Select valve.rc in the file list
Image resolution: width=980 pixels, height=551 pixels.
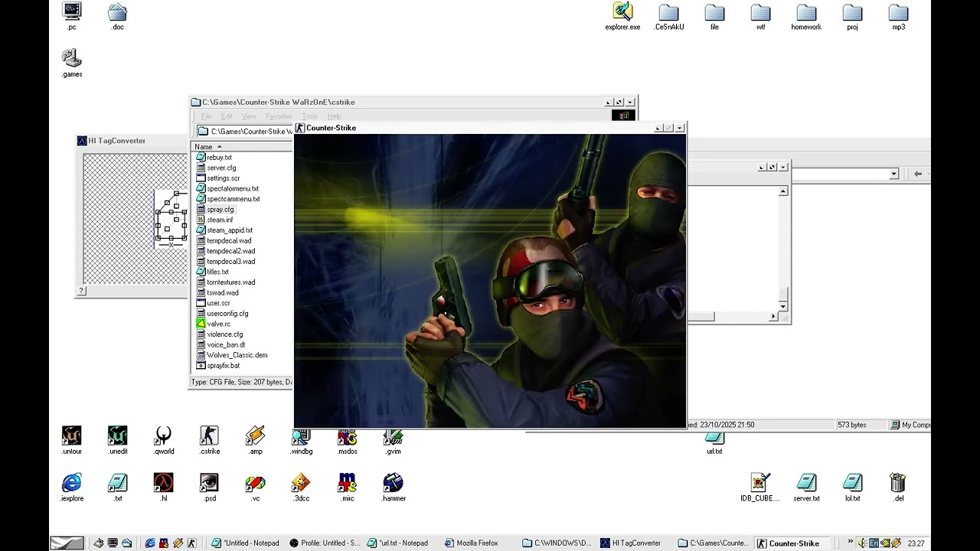214,324
